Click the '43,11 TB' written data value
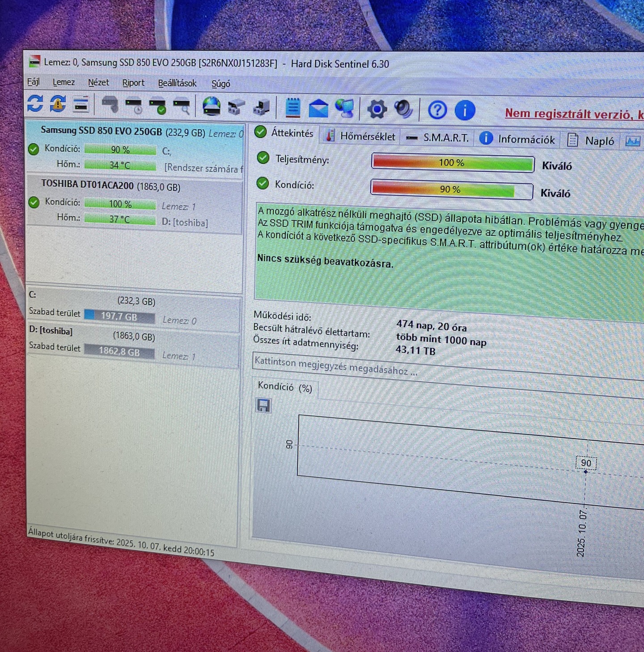The width and height of the screenshot is (644, 652). pos(415,350)
